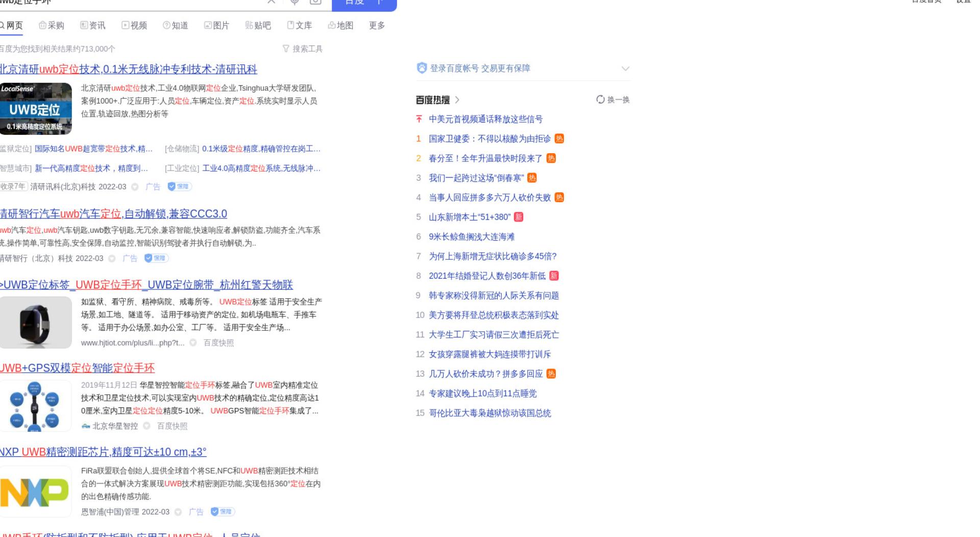Click the LocalSense UWB定位 ad thumbnail
The image size is (980, 537).
click(x=36, y=109)
